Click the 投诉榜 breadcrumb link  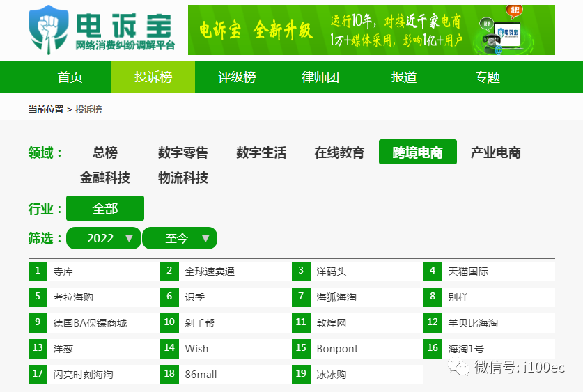point(88,109)
